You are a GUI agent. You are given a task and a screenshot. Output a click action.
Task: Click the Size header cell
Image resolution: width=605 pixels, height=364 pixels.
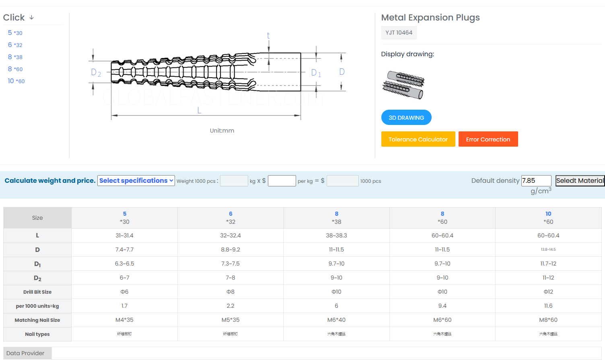tap(37, 218)
